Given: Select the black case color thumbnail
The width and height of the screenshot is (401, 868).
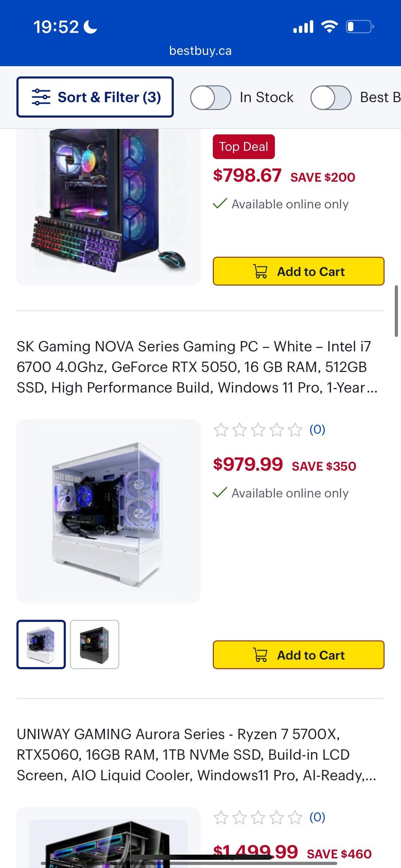Looking at the screenshot, I should coord(95,644).
